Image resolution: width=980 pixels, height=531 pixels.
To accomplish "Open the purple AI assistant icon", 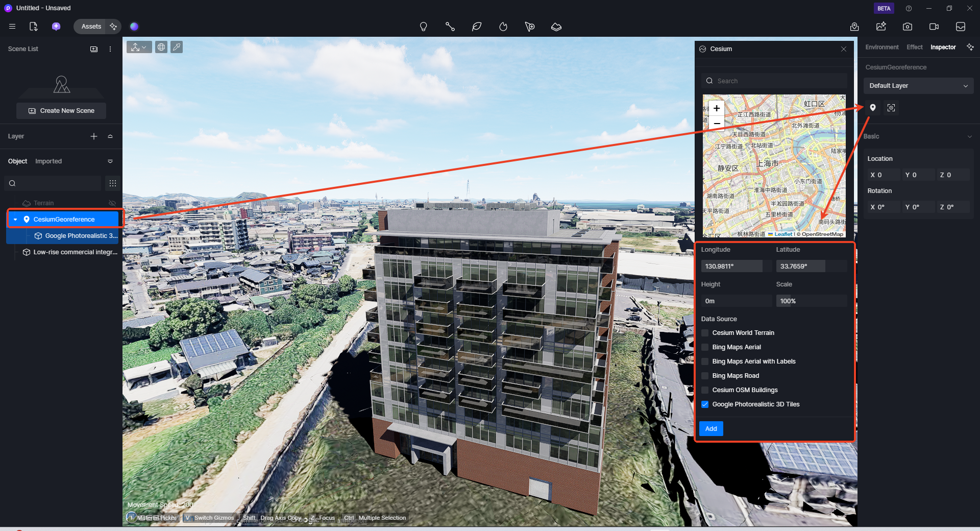I will pyautogui.click(x=56, y=27).
